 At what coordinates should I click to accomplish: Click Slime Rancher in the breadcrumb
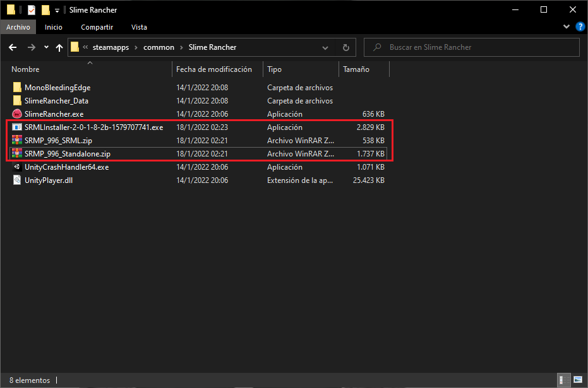[x=212, y=47]
